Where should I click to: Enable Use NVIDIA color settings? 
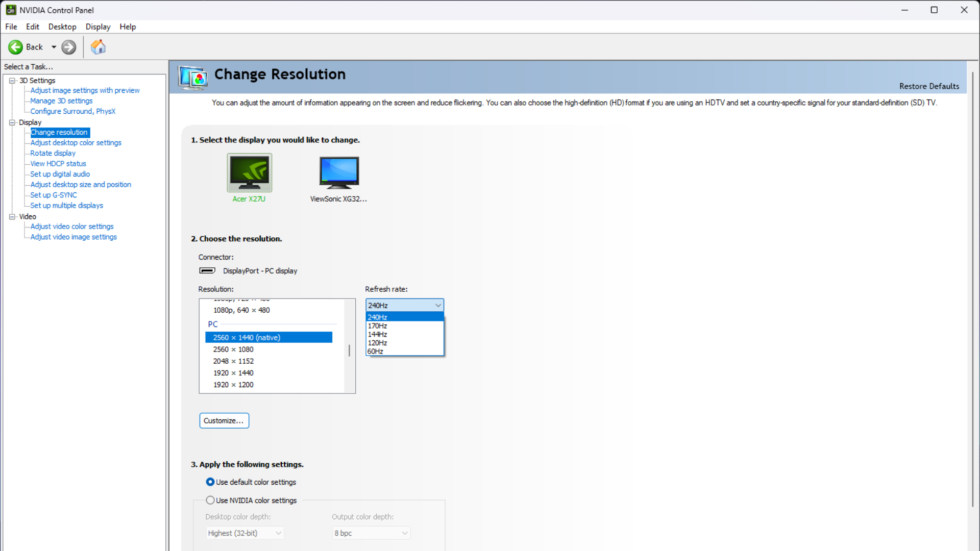(210, 500)
